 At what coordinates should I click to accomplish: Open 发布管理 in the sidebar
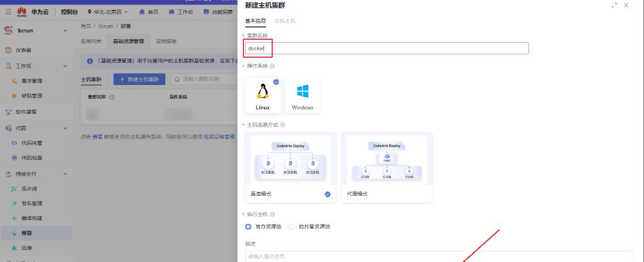pyautogui.click(x=32, y=203)
